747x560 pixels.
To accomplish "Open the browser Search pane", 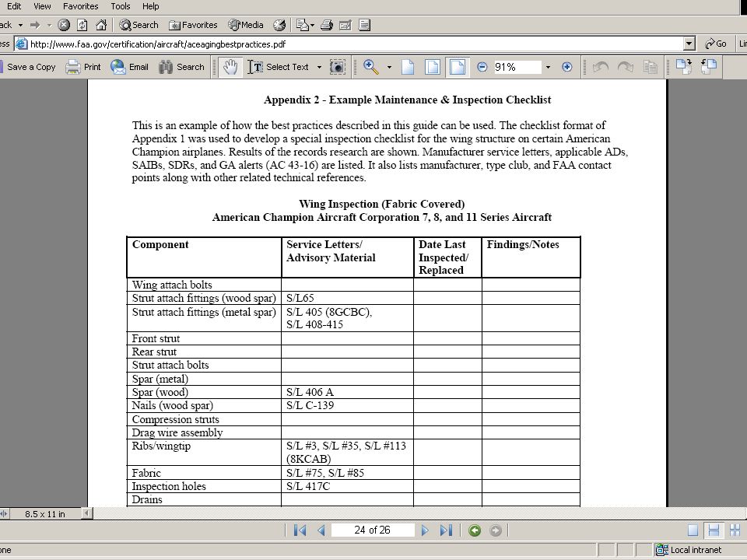I will (x=139, y=25).
